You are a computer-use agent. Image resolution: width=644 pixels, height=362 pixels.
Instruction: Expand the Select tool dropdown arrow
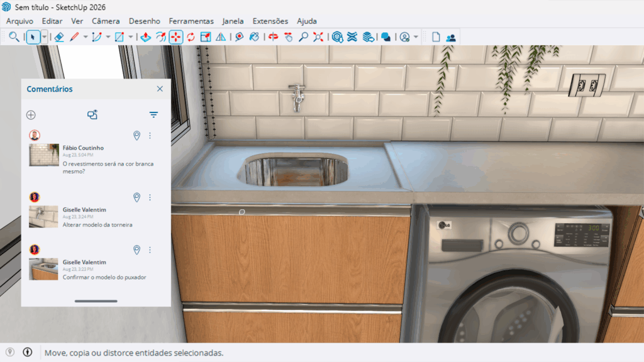pos(44,37)
